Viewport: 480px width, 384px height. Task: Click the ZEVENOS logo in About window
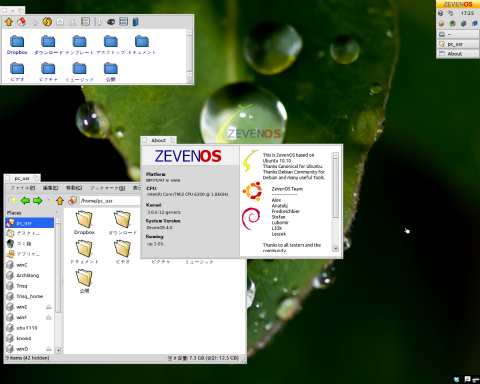pos(188,156)
